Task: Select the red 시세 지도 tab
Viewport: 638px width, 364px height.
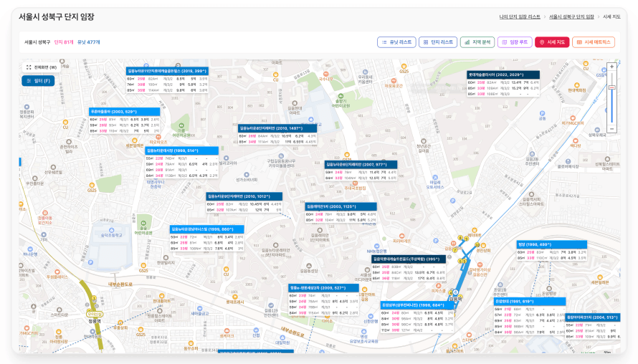Action: coord(552,42)
